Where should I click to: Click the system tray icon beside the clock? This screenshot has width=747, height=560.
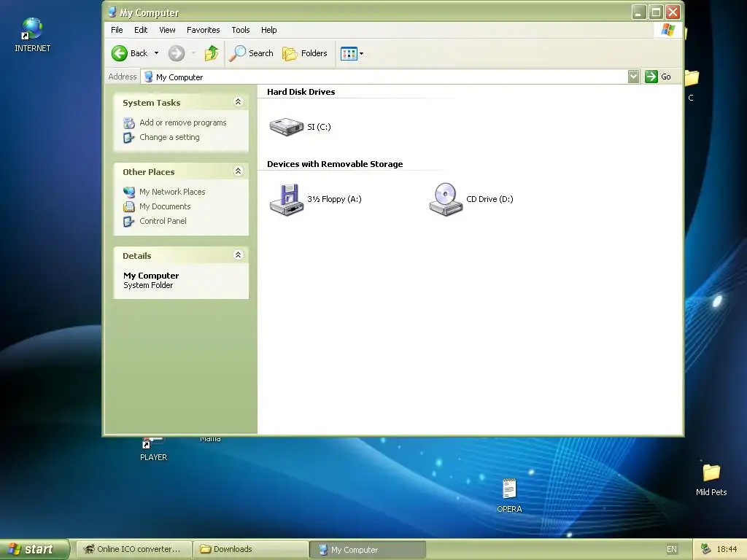705,549
